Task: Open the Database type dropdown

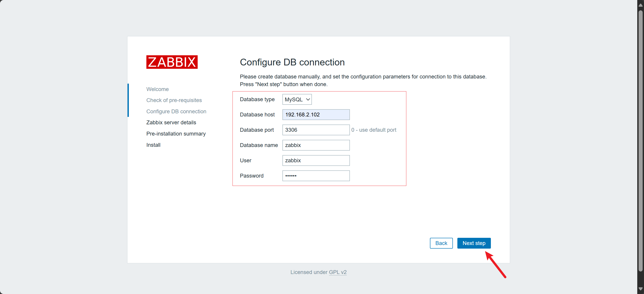Action: tap(297, 99)
